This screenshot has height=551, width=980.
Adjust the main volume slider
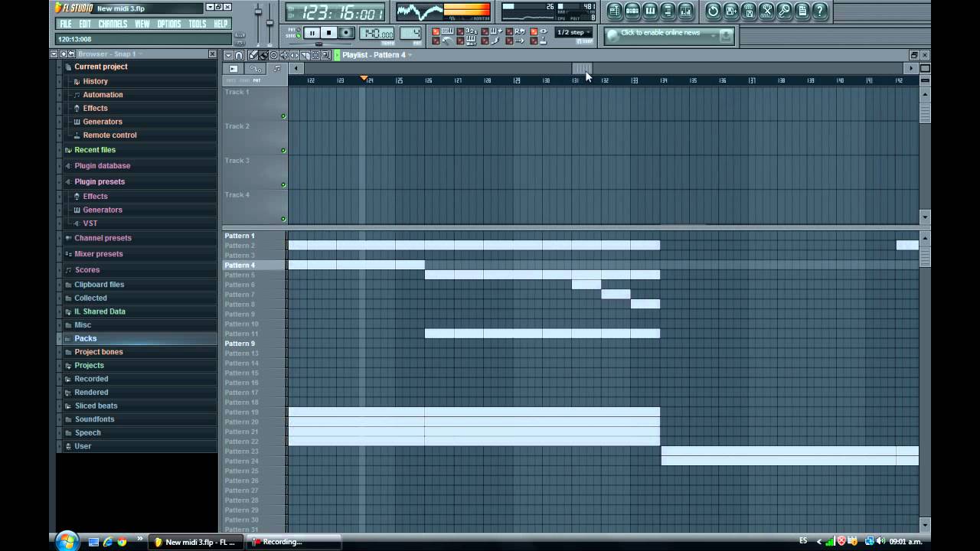[x=258, y=11]
